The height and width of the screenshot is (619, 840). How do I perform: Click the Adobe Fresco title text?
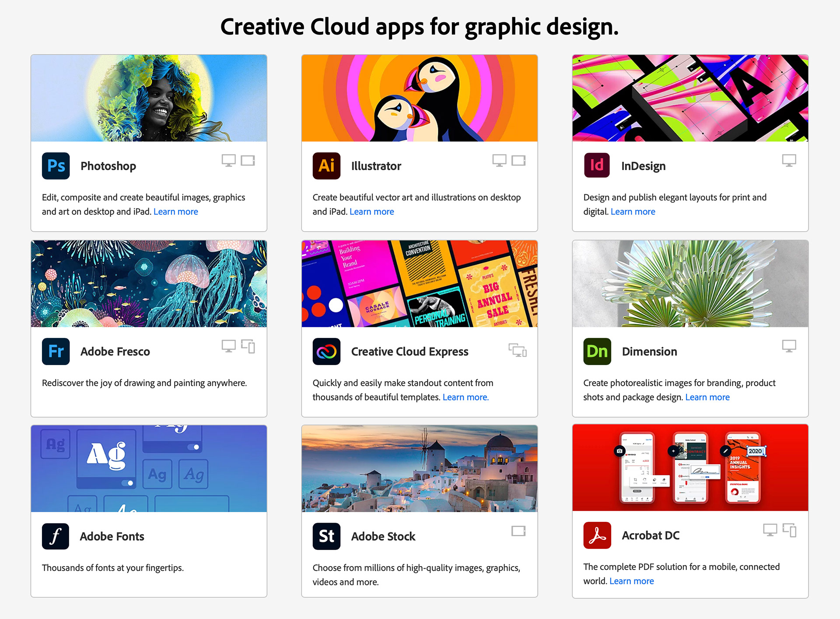pos(115,352)
